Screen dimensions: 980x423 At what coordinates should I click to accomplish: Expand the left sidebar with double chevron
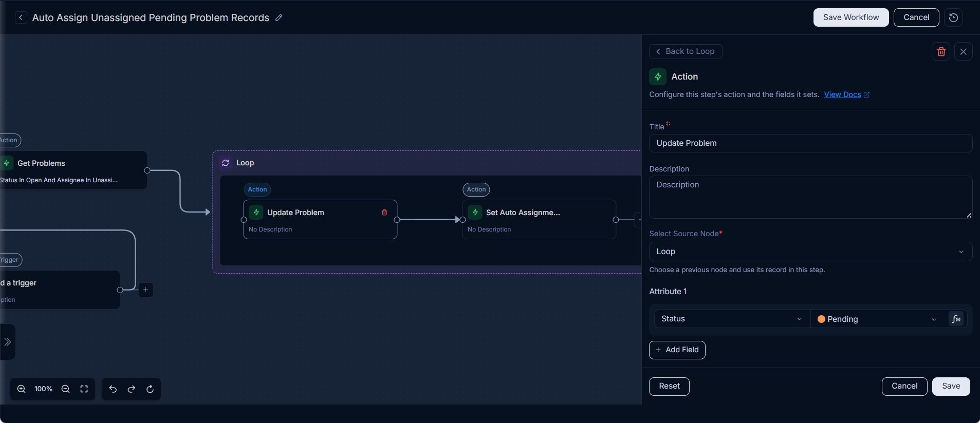click(x=7, y=342)
